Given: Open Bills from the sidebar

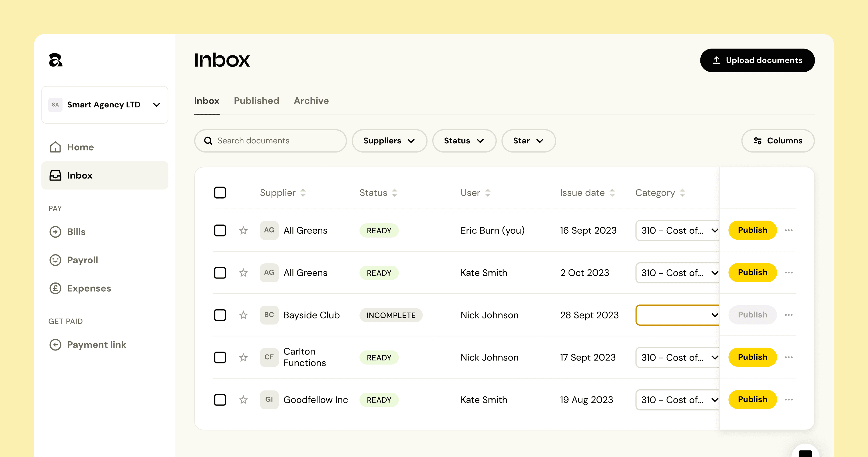Looking at the screenshot, I should coord(76,232).
